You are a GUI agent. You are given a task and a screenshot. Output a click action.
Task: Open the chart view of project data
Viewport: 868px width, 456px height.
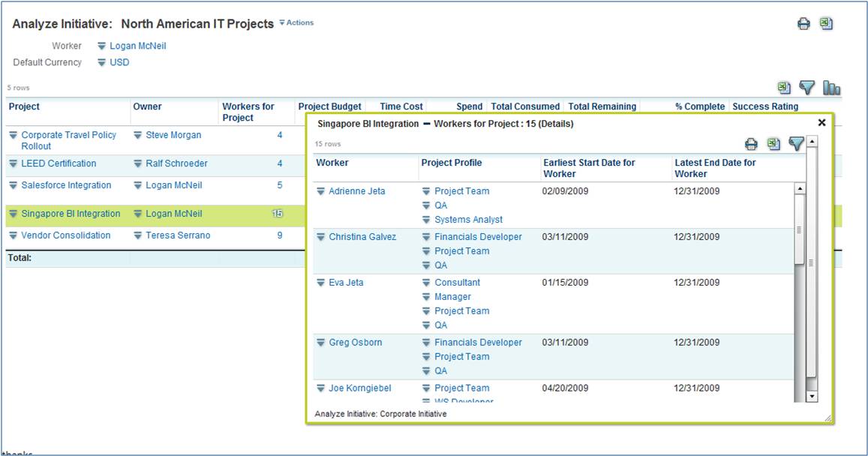(x=831, y=88)
